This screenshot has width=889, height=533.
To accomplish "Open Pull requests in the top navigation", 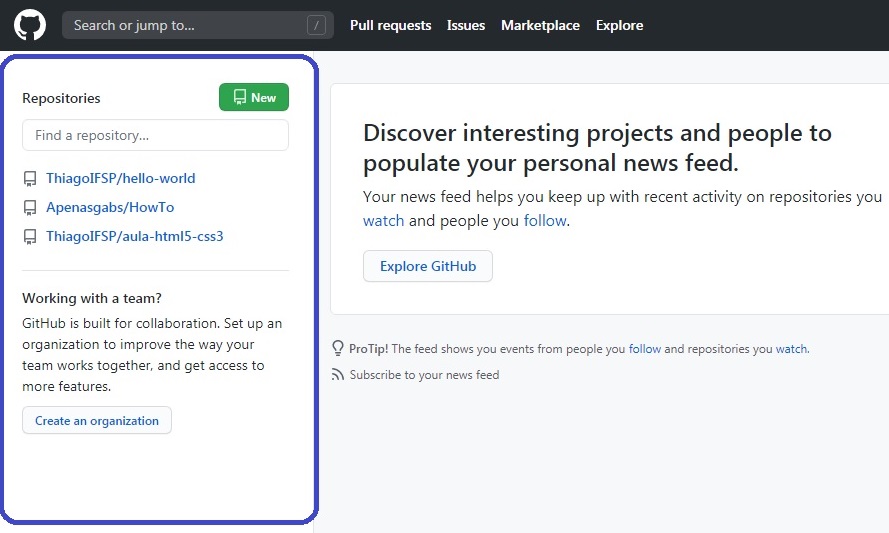I will (x=391, y=26).
